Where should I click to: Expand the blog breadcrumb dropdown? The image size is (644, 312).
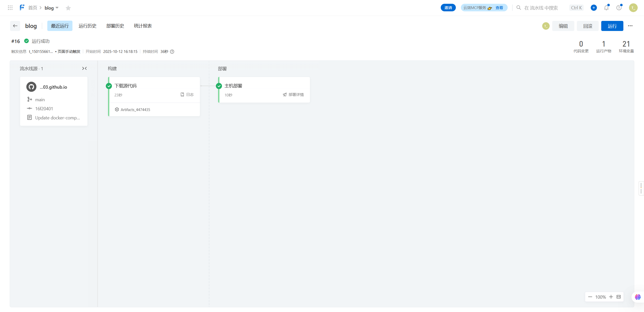[57, 8]
